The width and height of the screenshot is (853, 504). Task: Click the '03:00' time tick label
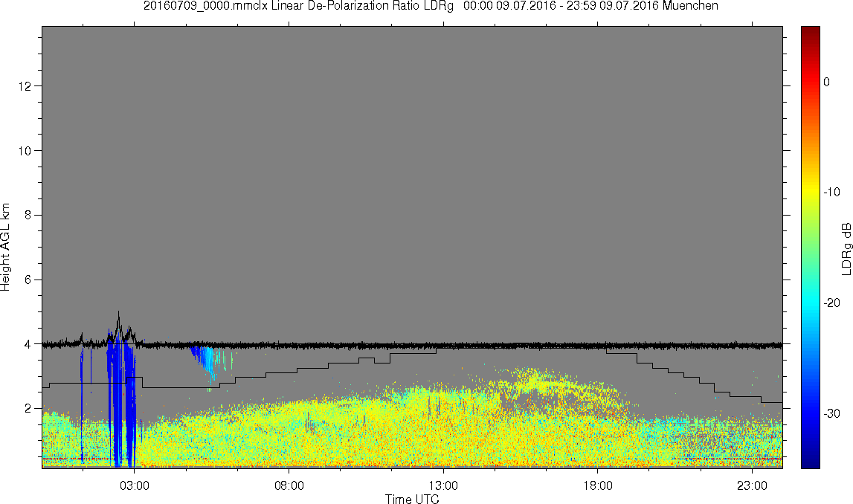pyautogui.click(x=134, y=485)
